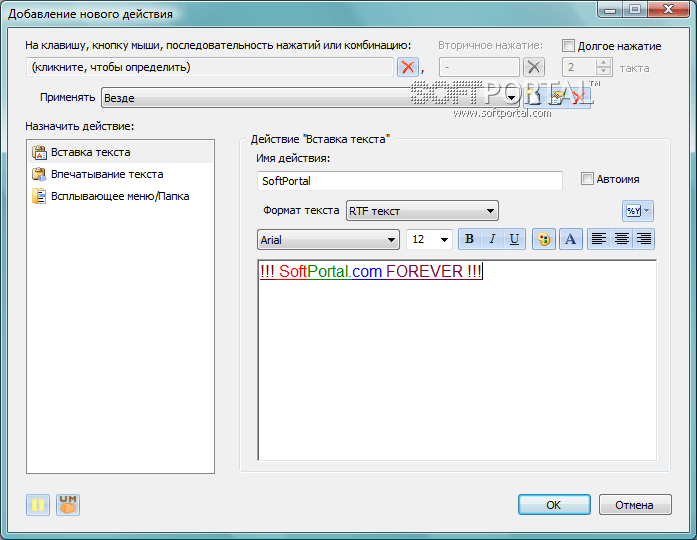
Task: Toggle bold formatting
Action: pyautogui.click(x=469, y=239)
